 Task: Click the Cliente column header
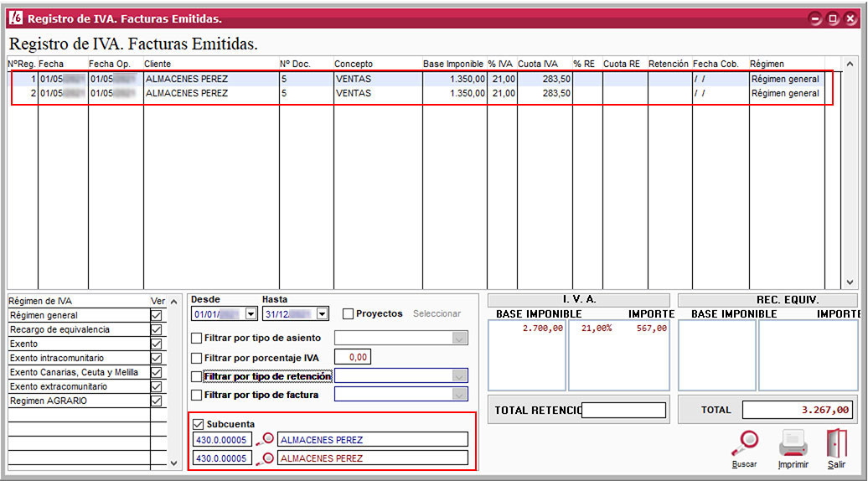pos(158,65)
